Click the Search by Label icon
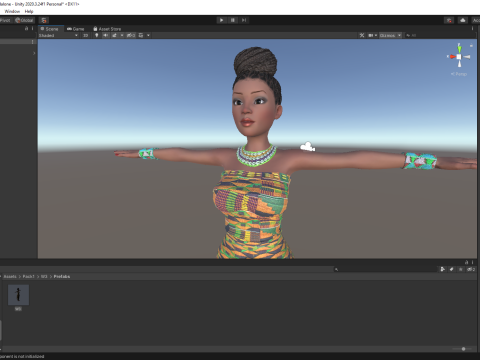The width and height of the screenshot is (480, 360). (452, 269)
